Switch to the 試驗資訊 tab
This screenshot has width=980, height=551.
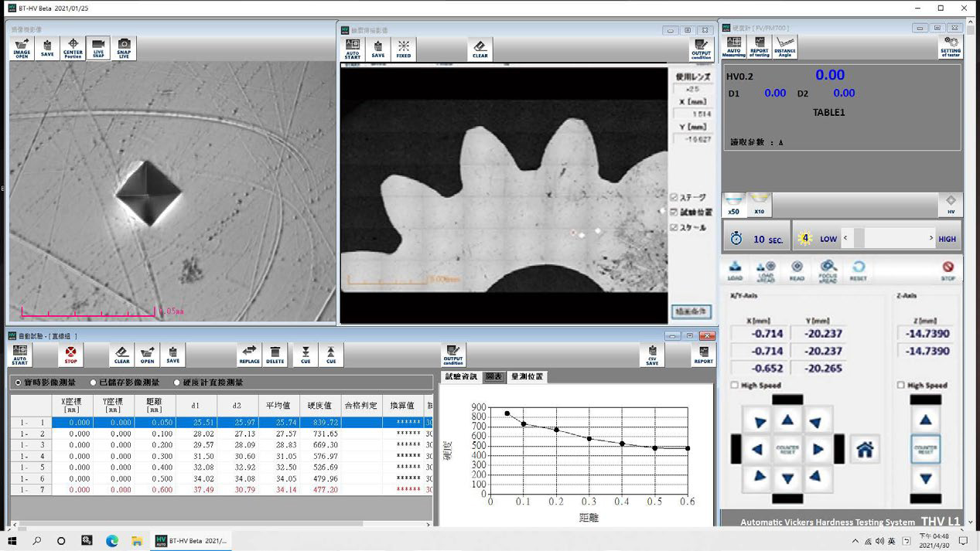[x=460, y=377]
